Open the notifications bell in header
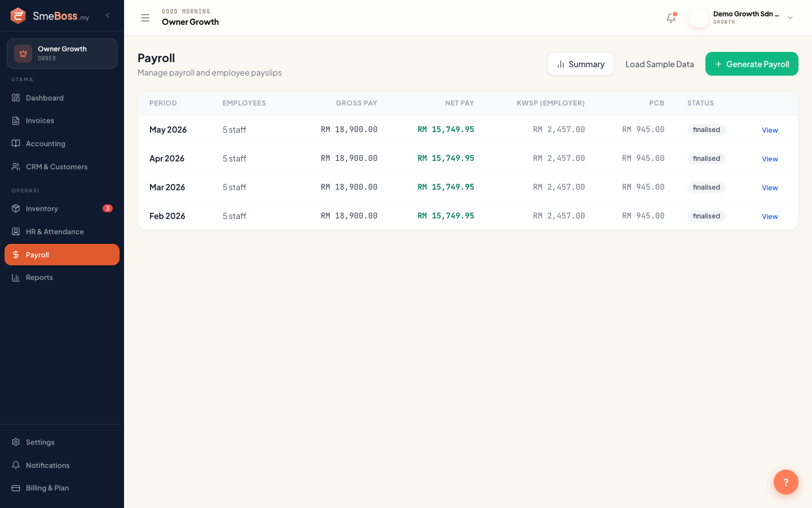The width and height of the screenshot is (812, 508). [671, 17]
